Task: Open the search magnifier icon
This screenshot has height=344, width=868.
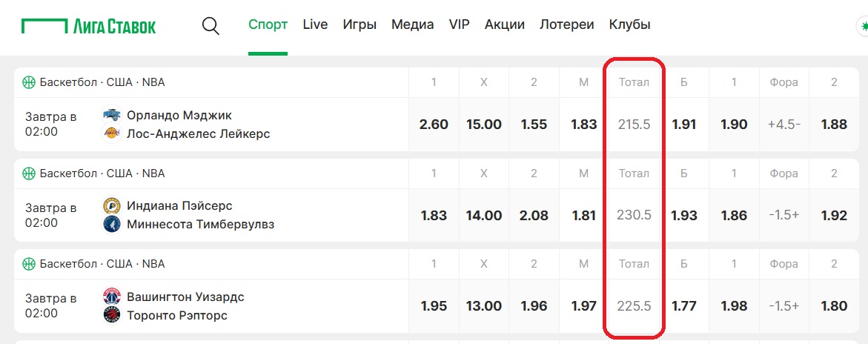Action: [211, 25]
